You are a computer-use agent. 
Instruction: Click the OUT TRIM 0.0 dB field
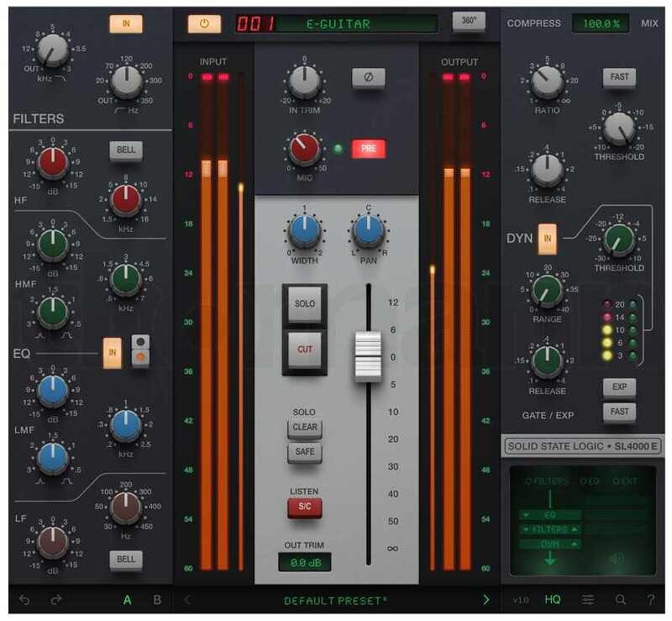(305, 562)
